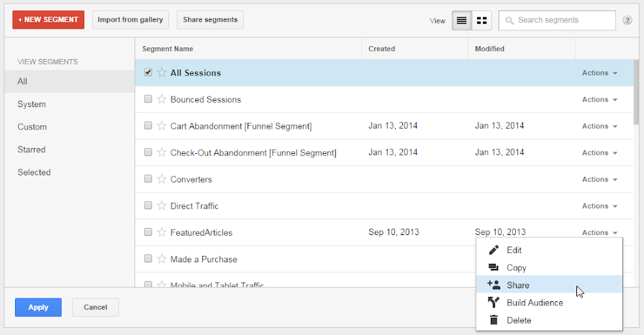This screenshot has height=335, width=644.
Task: Check the Bounced Sessions checkbox
Action: coord(148,99)
